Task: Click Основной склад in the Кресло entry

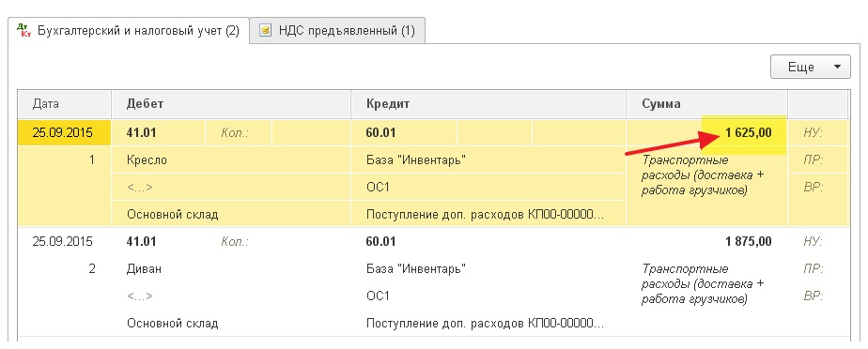Action: point(172,215)
